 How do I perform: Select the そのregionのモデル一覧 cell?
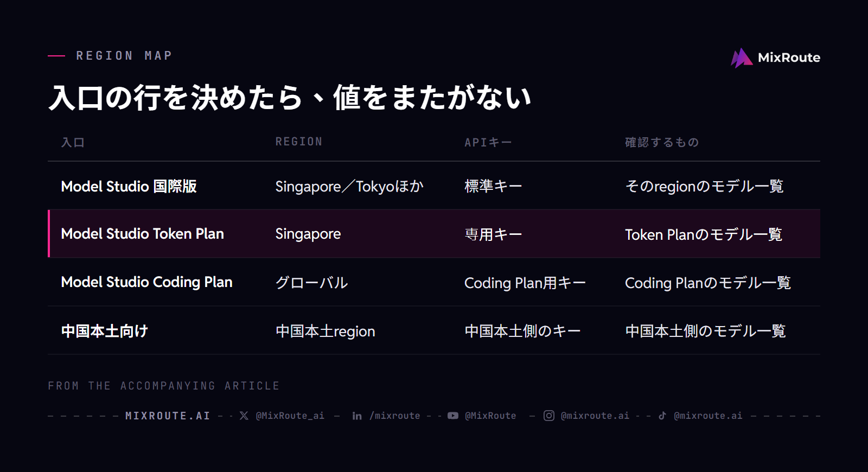click(x=704, y=186)
